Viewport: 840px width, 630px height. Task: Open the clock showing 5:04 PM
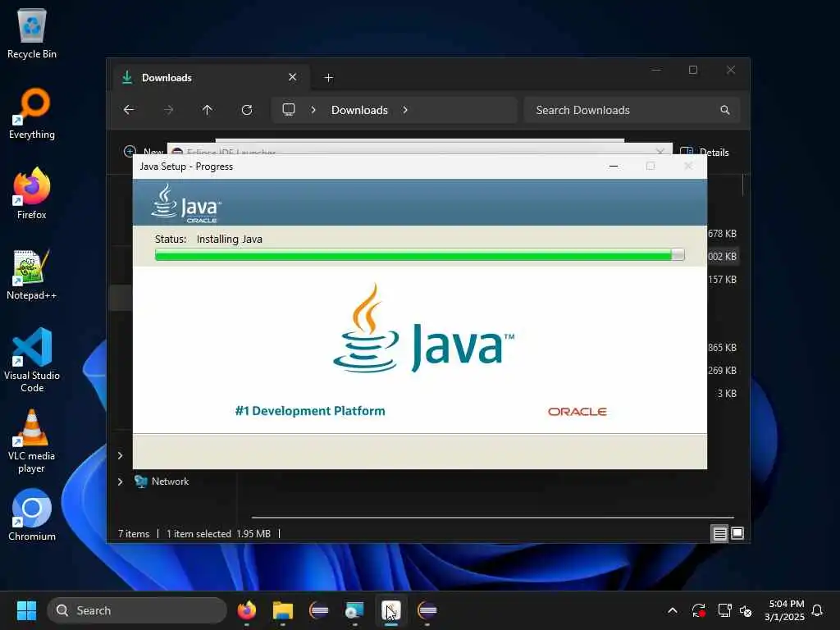click(785, 610)
